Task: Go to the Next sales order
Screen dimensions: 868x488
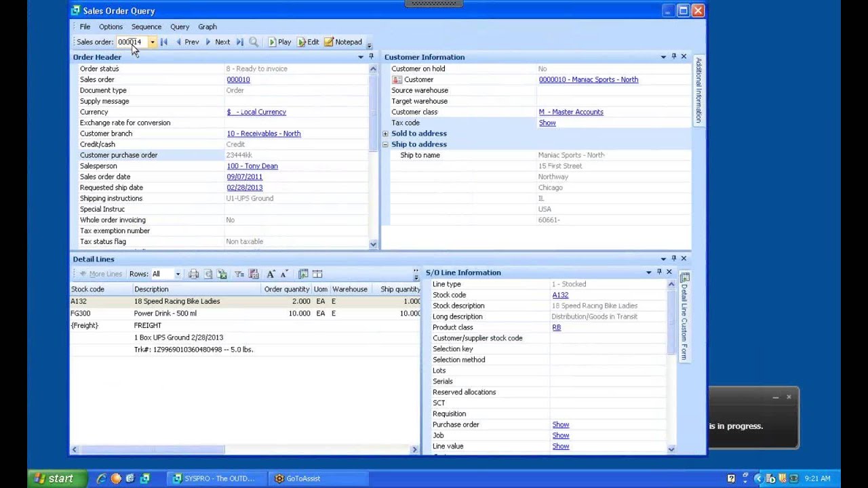Action: click(x=218, y=42)
